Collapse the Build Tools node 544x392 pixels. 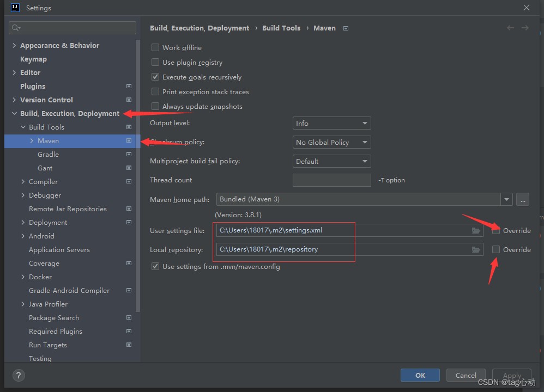click(23, 127)
